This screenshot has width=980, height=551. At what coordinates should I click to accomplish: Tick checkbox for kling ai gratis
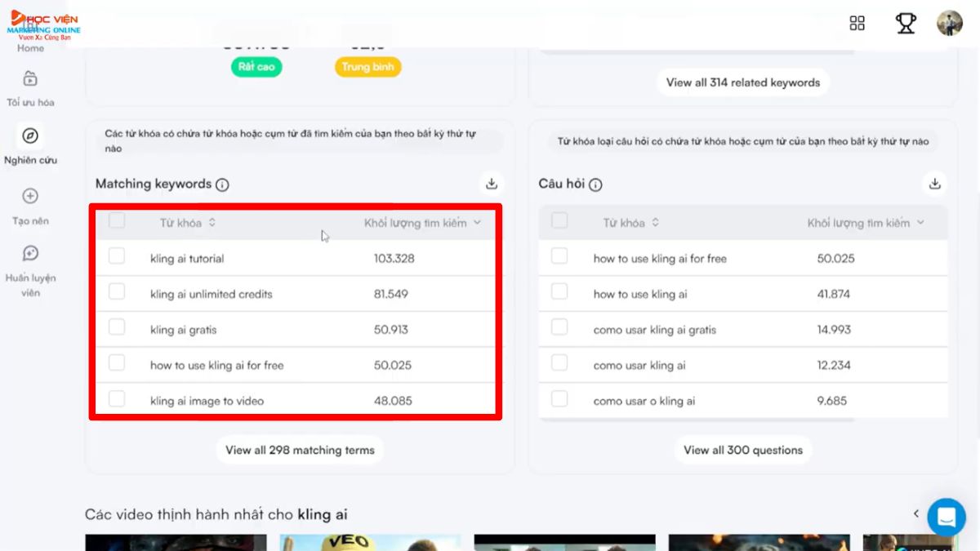117,327
